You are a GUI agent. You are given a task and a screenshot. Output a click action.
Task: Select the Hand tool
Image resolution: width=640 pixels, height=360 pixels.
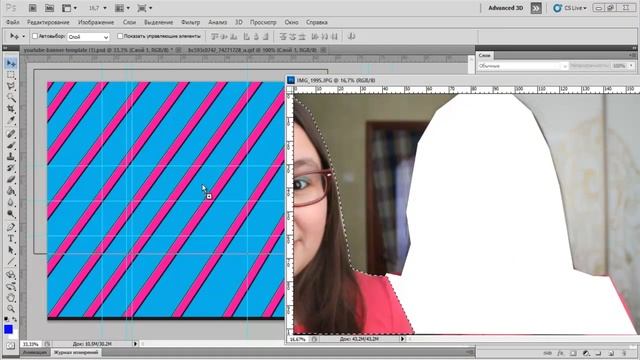click(11, 298)
